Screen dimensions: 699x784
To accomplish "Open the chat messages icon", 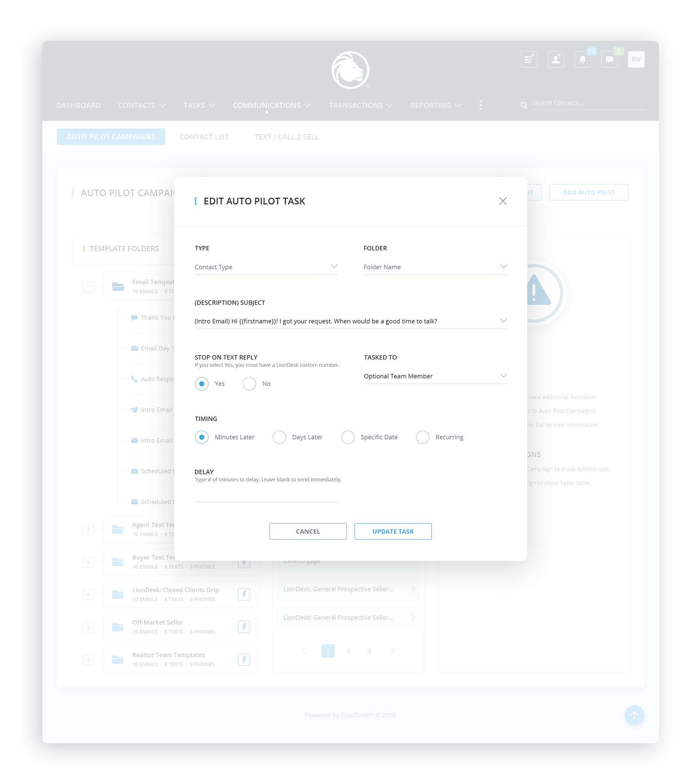I will coord(609,59).
